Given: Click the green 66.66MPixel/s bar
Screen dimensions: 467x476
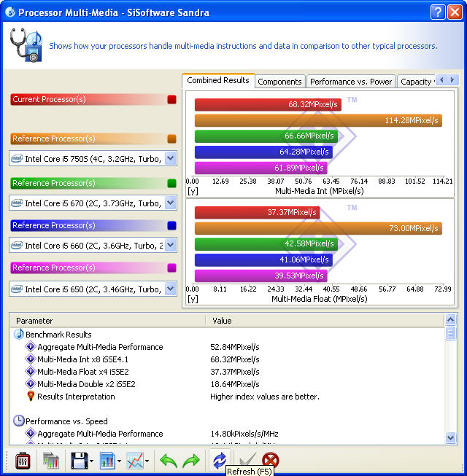Looking at the screenshot, I should [266, 136].
